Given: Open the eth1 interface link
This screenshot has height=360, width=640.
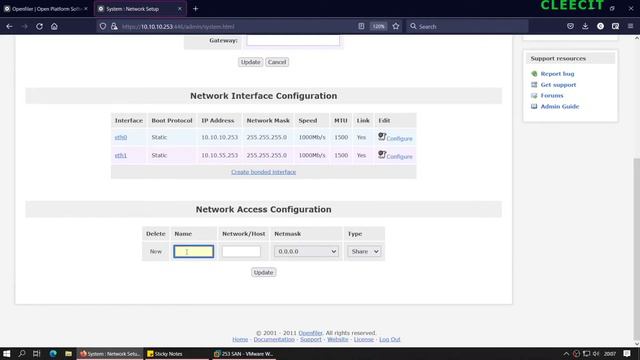Looking at the screenshot, I should [x=121, y=155].
